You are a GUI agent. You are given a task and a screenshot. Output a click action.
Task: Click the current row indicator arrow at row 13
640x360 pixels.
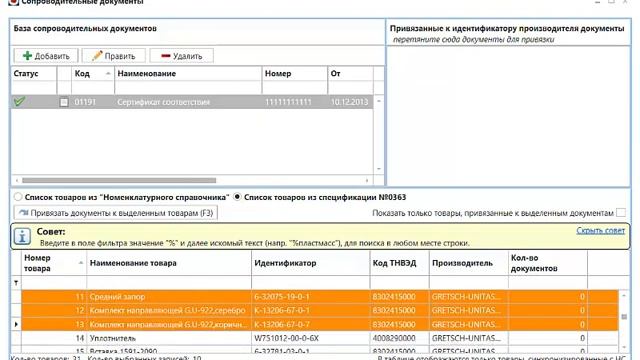click(x=16, y=324)
